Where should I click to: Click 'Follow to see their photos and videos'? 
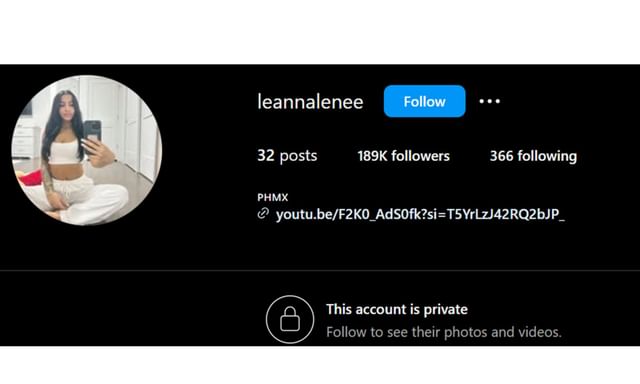[444, 332]
